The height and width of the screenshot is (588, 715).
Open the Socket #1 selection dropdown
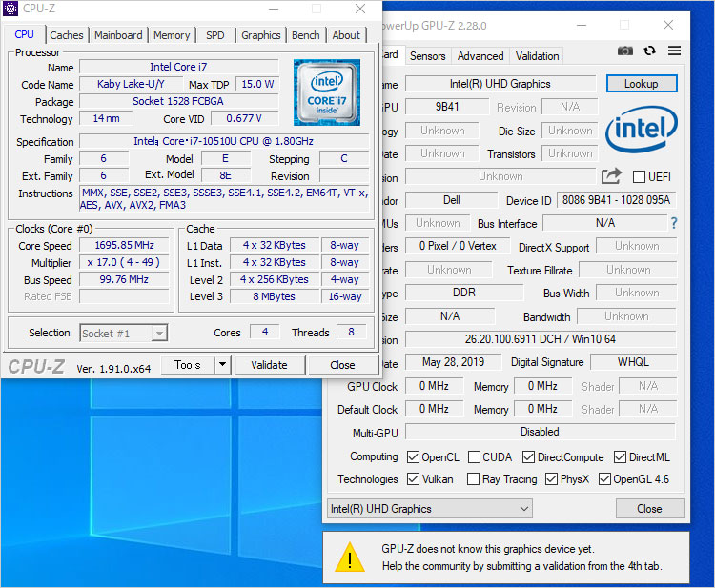pos(124,333)
